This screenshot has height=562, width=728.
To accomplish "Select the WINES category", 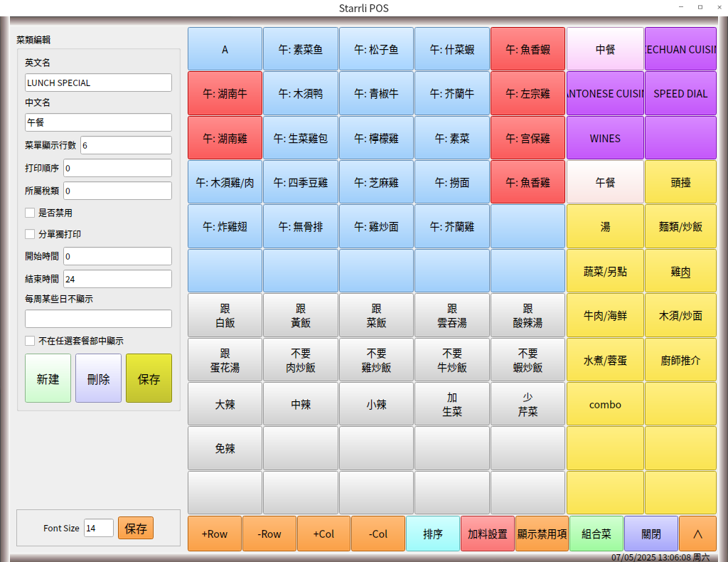I will coord(605,138).
